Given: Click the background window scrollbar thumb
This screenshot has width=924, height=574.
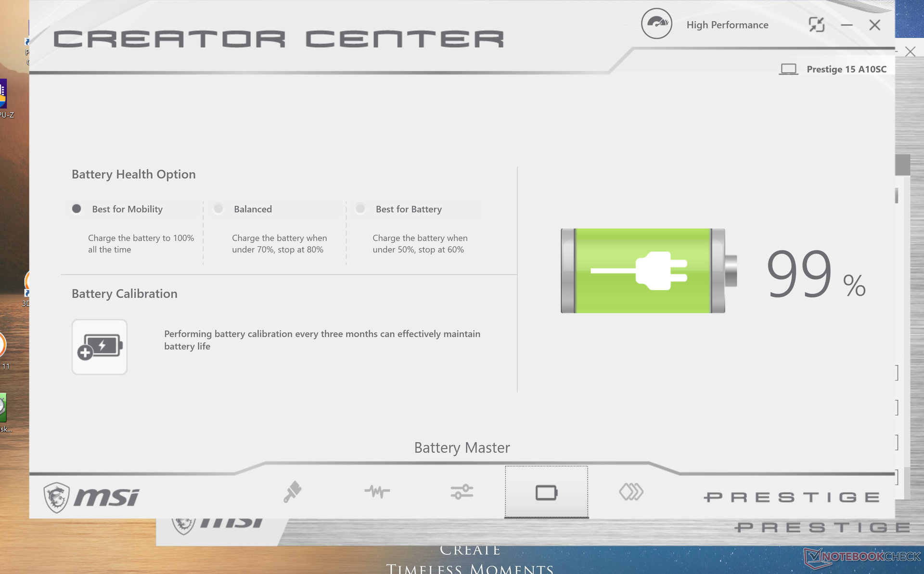Looking at the screenshot, I should click(x=902, y=165).
